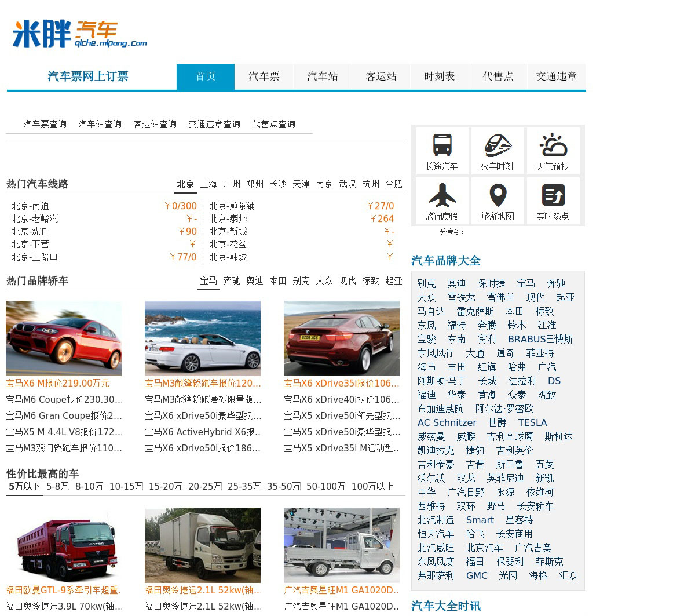Open the 宝马M6 Coupe报价 link
Viewport: 695px width, 616px height.
tap(64, 399)
